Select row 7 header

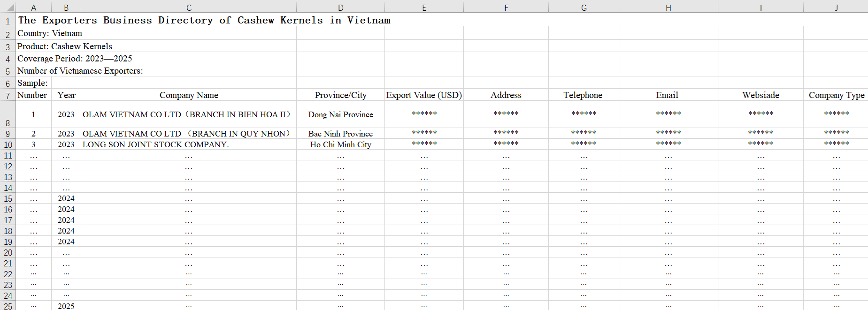tap(8, 96)
